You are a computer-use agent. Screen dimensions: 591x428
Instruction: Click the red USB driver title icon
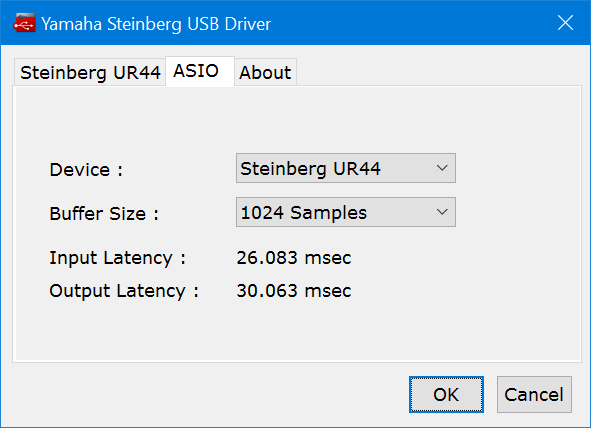[x=24, y=23]
